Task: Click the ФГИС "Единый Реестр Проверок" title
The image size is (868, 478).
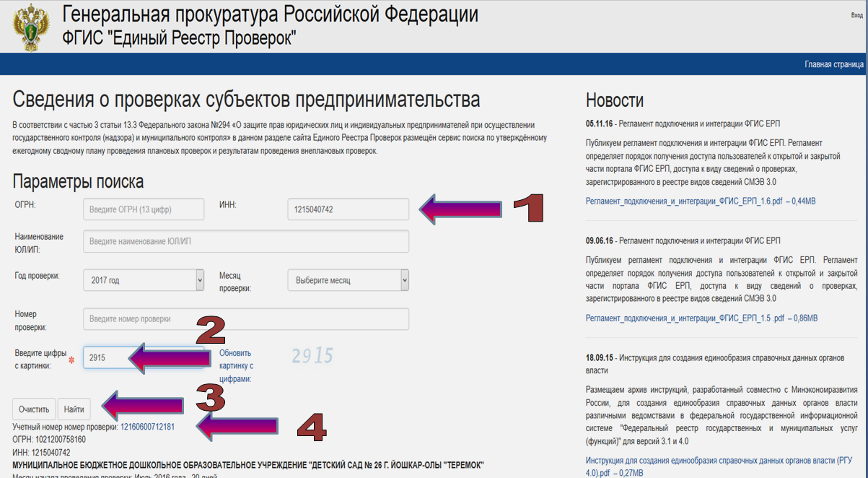Action: click(180, 39)
